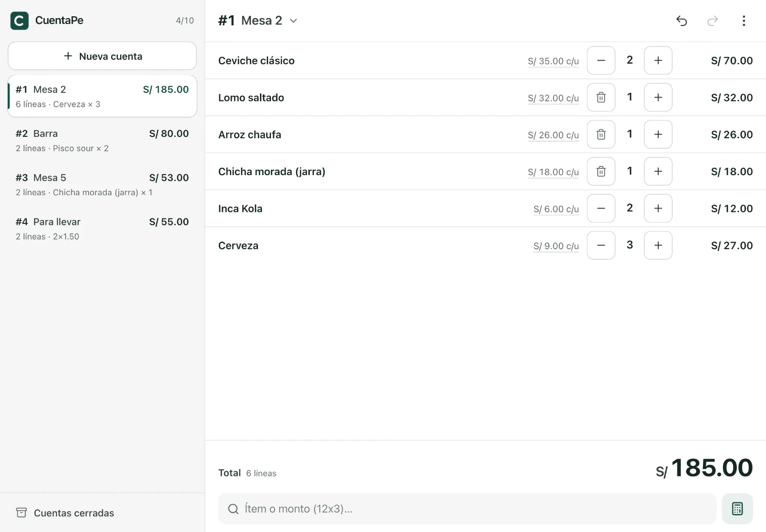Image resolution: width=766 pixels, height=532 pixels.
Task: Open the three-dot more options menu
Action: [743, 21]
